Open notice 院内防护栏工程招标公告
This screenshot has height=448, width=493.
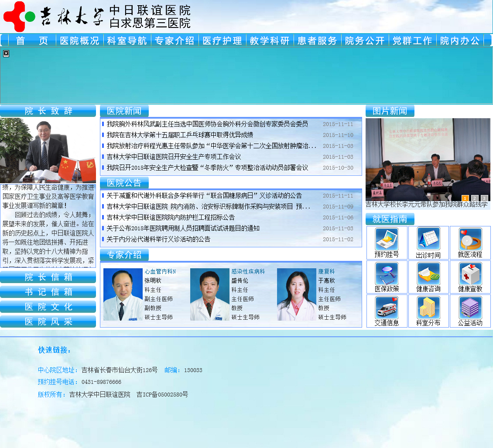coord(171,218)
